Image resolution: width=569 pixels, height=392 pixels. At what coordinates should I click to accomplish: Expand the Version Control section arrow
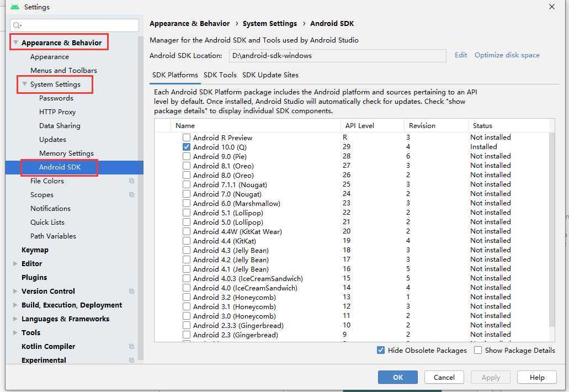[x=15, y=291]
